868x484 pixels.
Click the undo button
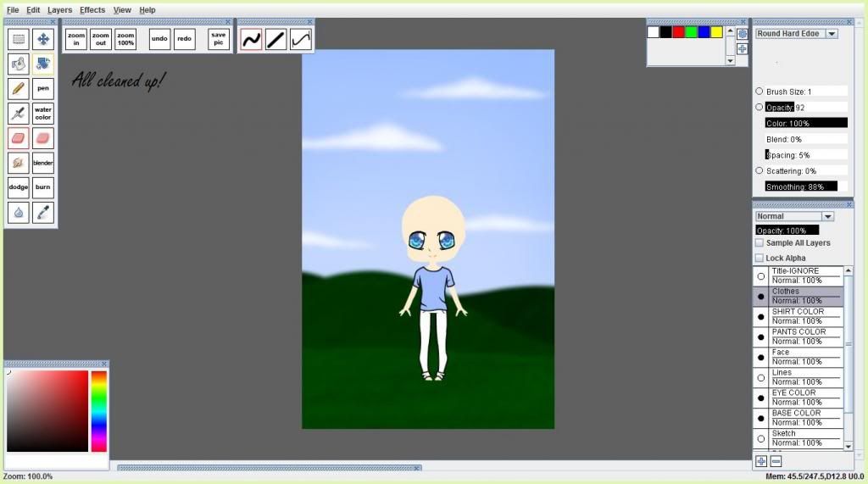point(159,39)
